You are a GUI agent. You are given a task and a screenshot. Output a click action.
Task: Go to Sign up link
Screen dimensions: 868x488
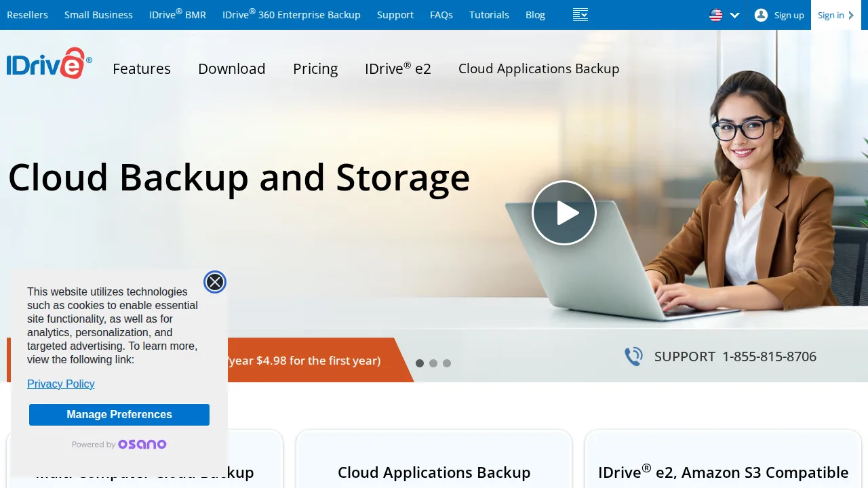coord(789,15)
